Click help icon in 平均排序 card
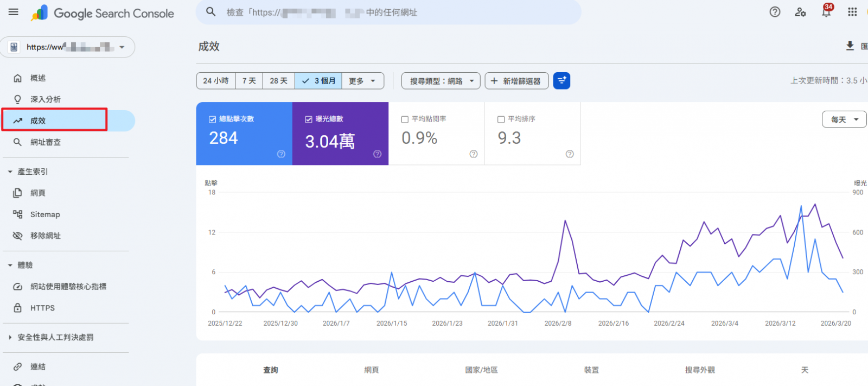Image resolution: width=868 pixels, height=386 pixels. (570, 154)
